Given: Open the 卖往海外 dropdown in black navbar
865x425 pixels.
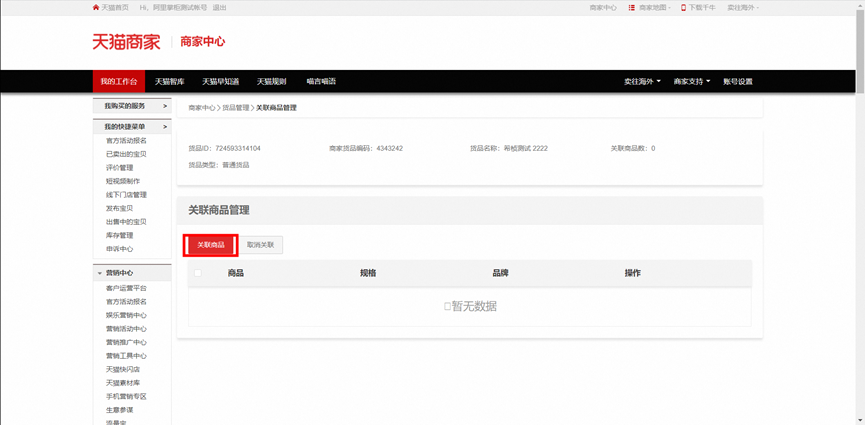Looking at the screenshot, I should pos(642,82).
